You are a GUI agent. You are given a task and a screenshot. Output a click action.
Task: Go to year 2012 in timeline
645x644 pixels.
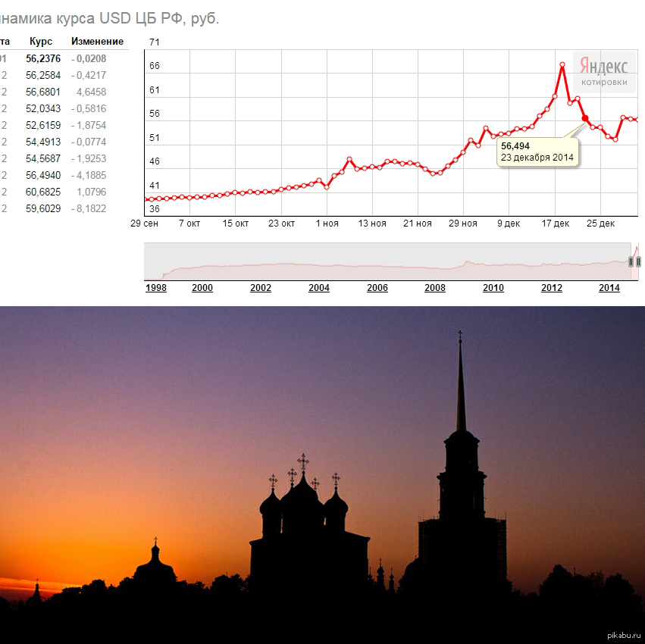552,288
